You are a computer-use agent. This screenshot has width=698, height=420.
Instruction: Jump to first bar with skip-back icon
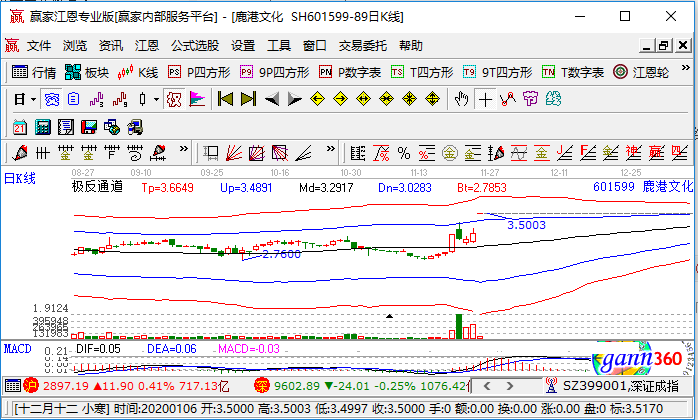(225, 99)
